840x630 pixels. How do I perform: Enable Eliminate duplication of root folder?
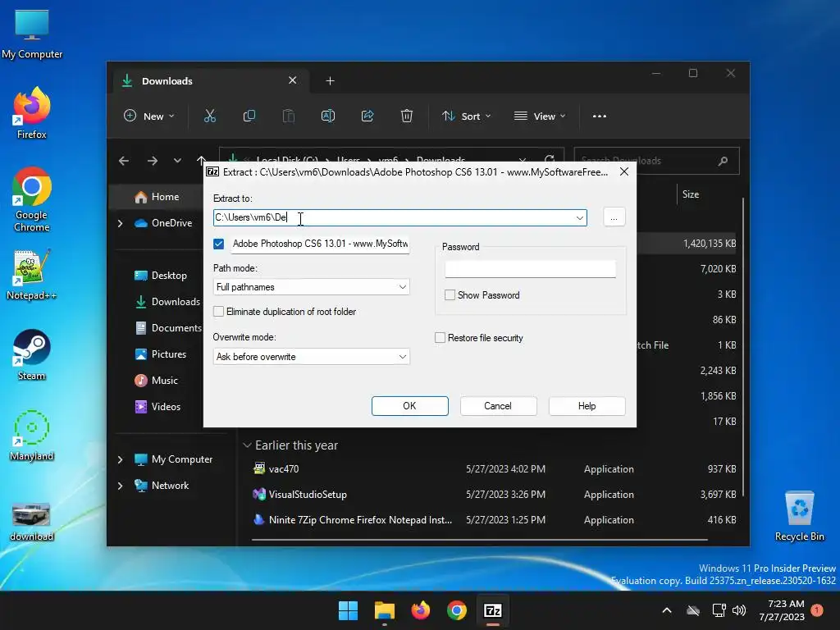(x=218, y=311)
